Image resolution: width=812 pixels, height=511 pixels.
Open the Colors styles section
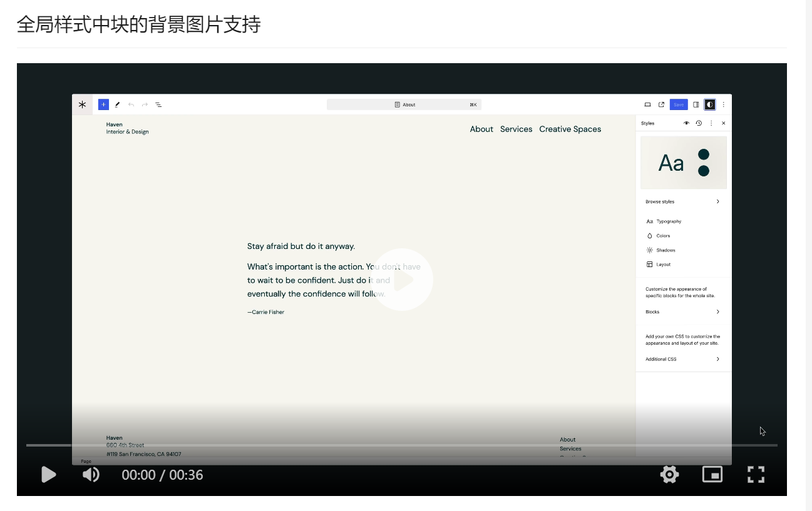[664, 236]
